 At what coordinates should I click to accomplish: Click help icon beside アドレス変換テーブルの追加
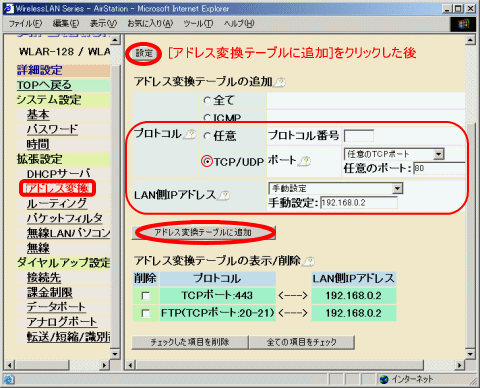(x=279, y=82)
